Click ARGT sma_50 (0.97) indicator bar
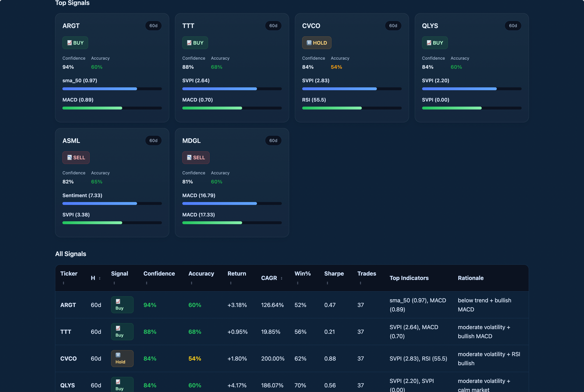This screenshot has height=392, width=584. [x=112, y=89]
